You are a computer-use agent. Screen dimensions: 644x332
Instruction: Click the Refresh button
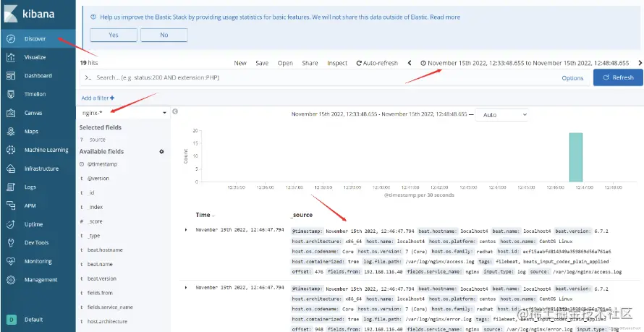tap(618, 77)
